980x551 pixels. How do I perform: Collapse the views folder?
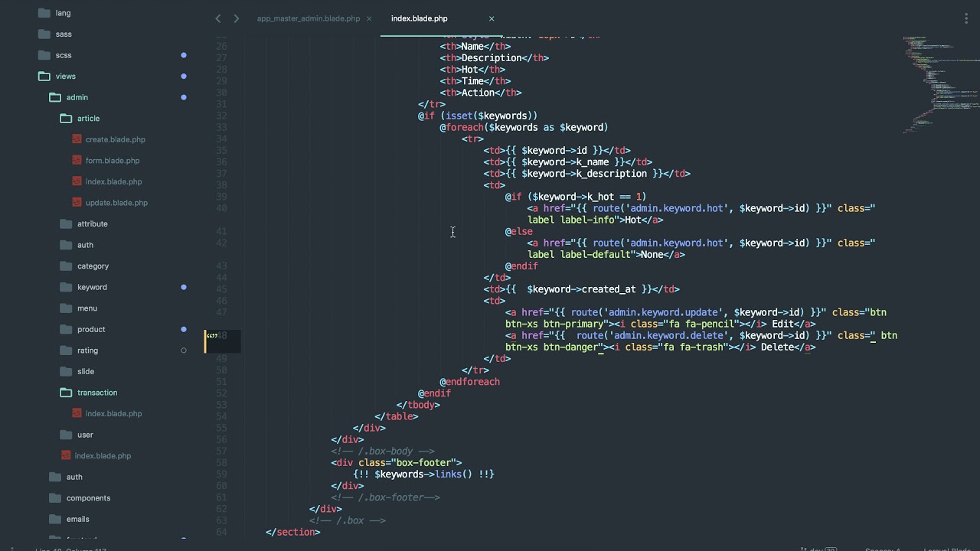click(x=44, y=77)
